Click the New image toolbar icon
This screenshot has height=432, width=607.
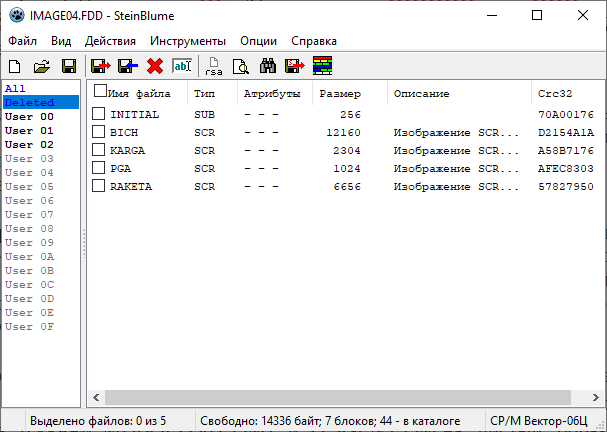15,66
